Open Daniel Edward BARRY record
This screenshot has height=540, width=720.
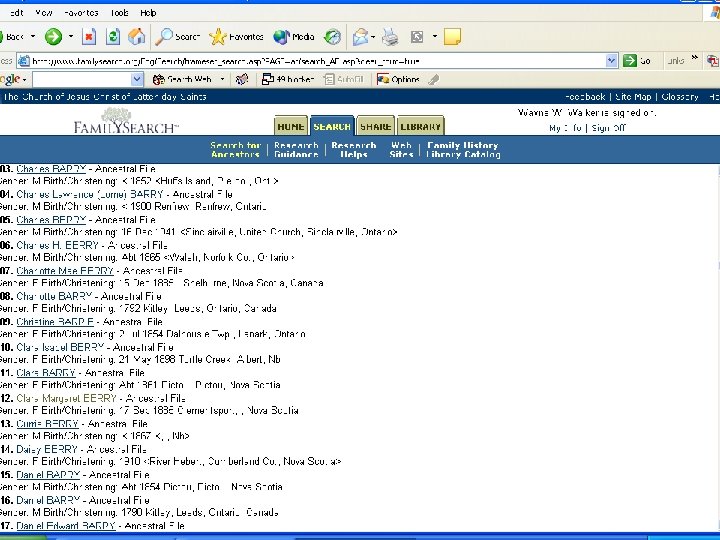tap(66, 525)
